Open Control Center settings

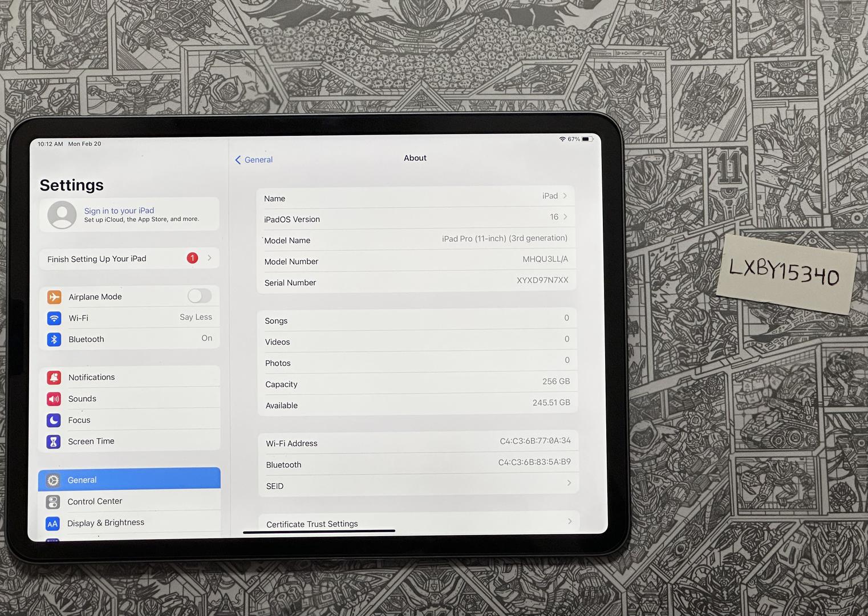coord(129,501)
